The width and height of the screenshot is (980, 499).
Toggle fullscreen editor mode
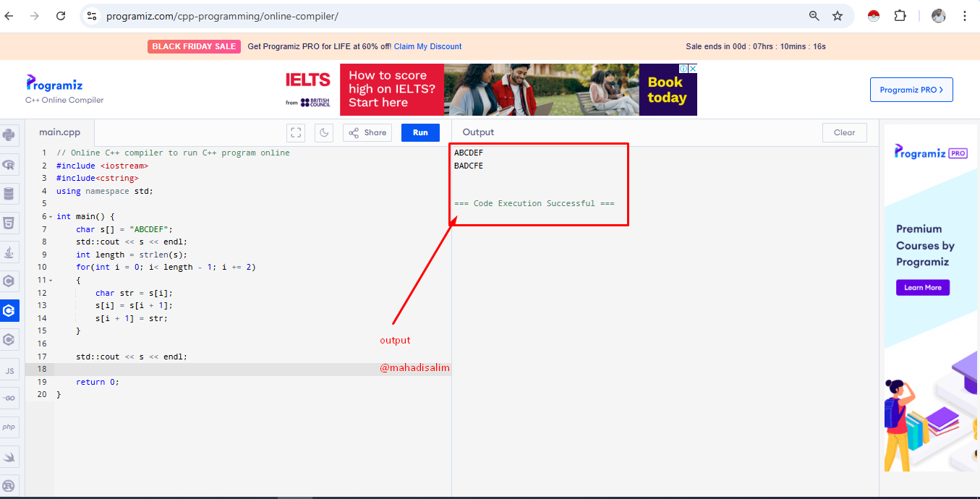[296, 132]
